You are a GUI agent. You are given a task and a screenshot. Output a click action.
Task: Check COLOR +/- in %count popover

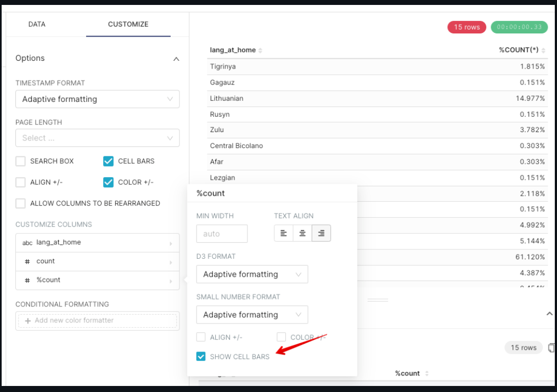[x=282, y=337]
